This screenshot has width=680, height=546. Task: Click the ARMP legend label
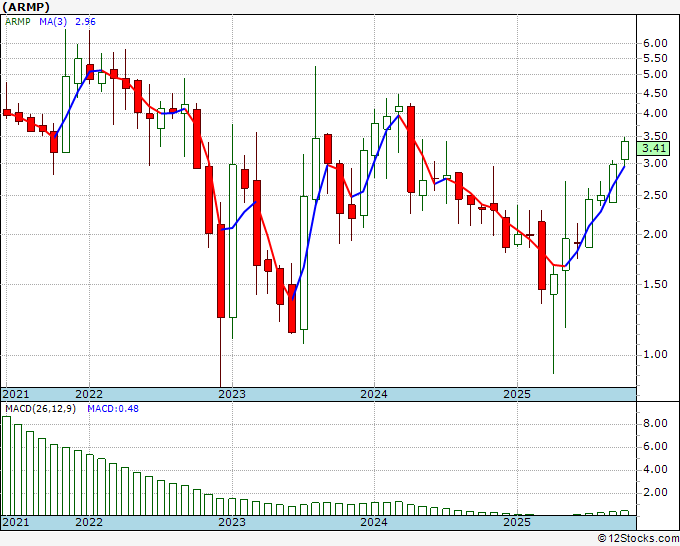17,22
